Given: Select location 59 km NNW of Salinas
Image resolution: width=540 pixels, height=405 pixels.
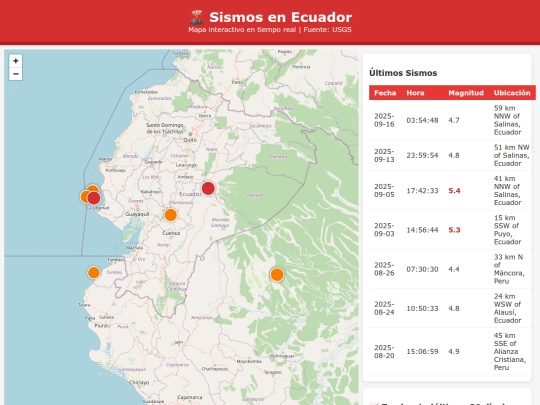Looking at the screenshot, I should click(507, 120).
